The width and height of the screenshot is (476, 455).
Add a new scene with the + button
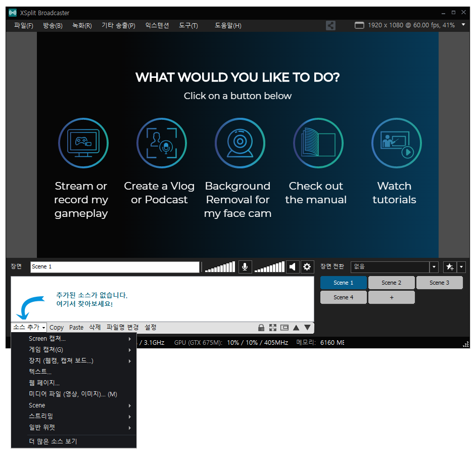coord(391,297)
